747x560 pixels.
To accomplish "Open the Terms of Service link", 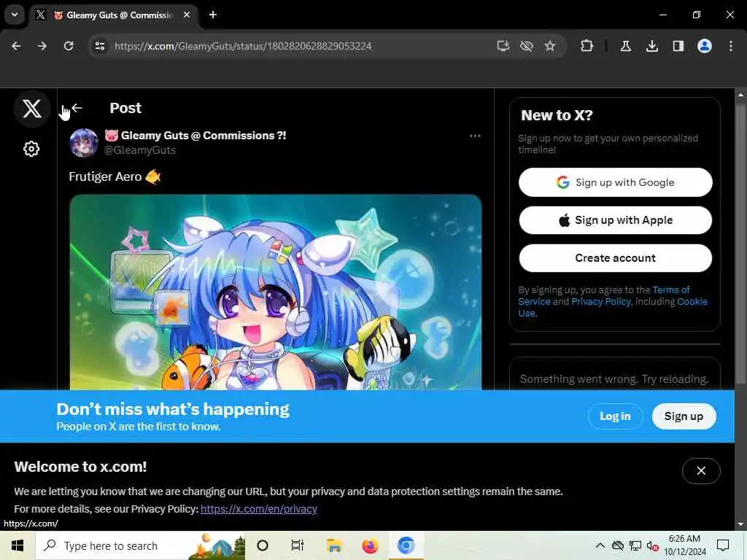I will tap(604, 296).
